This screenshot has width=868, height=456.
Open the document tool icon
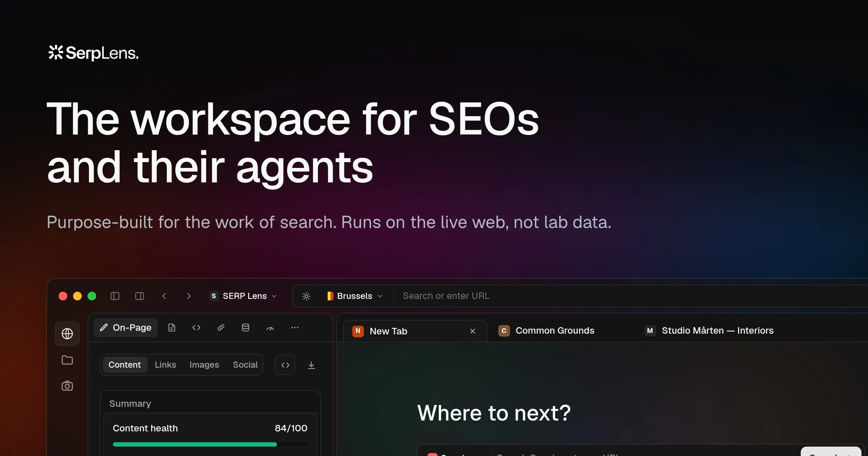click(172, 328)
